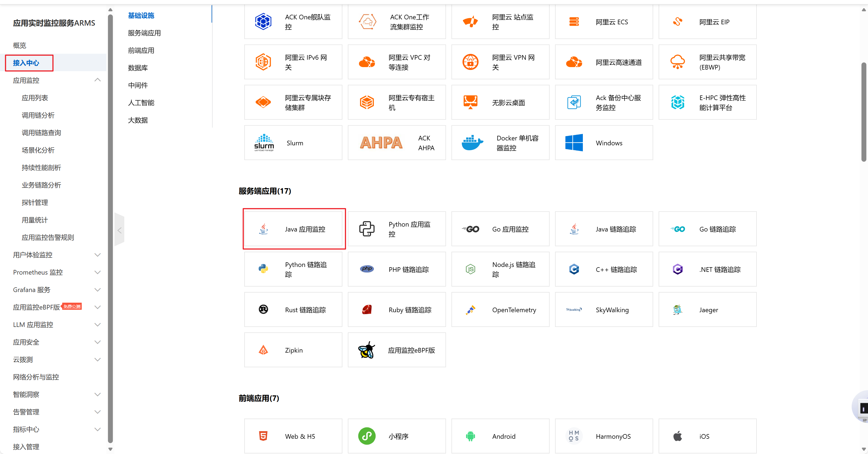Click the Ruby gem icon

[367, 309]
